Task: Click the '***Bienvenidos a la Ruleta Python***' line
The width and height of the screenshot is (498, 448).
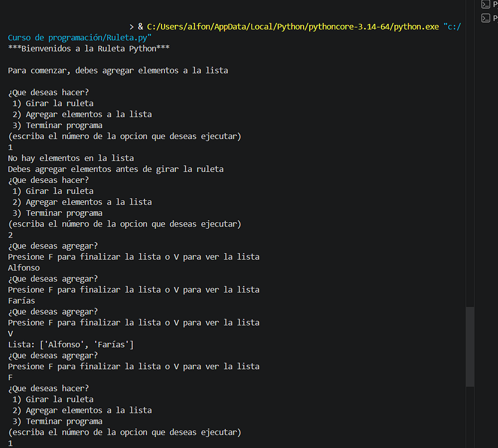Action: click(x=89, y=49)
